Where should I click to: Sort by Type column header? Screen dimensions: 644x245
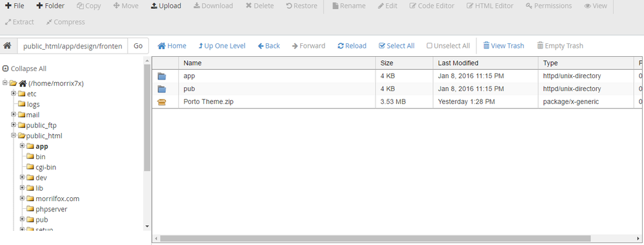coord(586,63)
